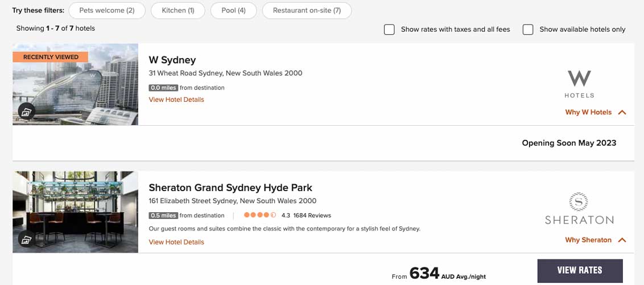644x285 pixels.
Task: Enable Show rates with taxes and all fees
Action: tap(389, 30)
